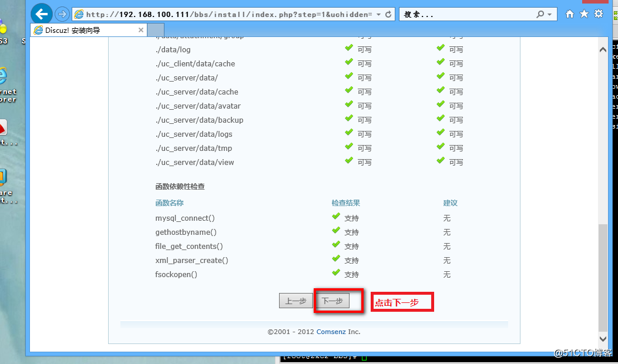Viewport: 618px width, 364px height.
Task: Click first green check in ./data/log row
Action: 349,48
